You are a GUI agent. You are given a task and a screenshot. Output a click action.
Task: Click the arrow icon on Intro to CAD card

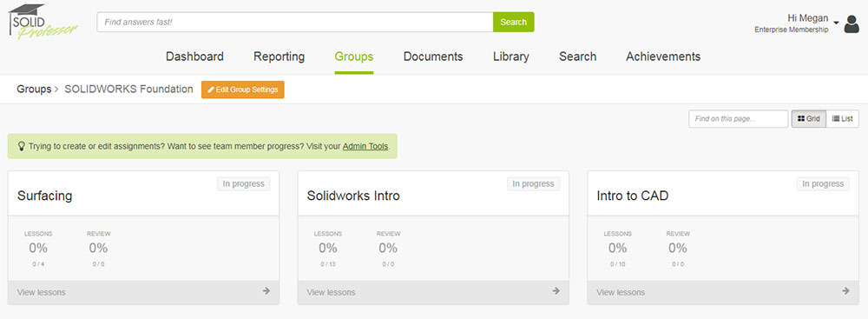[x=845, y=290]
